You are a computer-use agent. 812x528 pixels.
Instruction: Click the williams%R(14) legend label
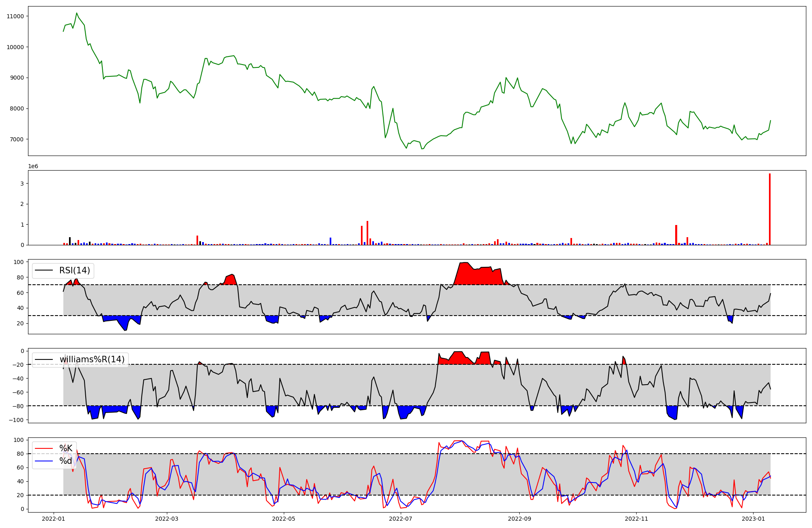92,359
